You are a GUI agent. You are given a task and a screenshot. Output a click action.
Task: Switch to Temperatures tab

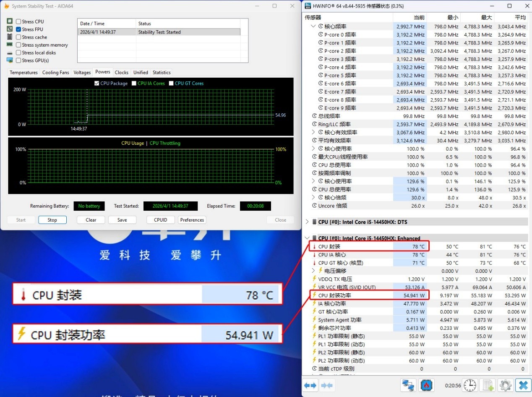click(x=24, y=73)
